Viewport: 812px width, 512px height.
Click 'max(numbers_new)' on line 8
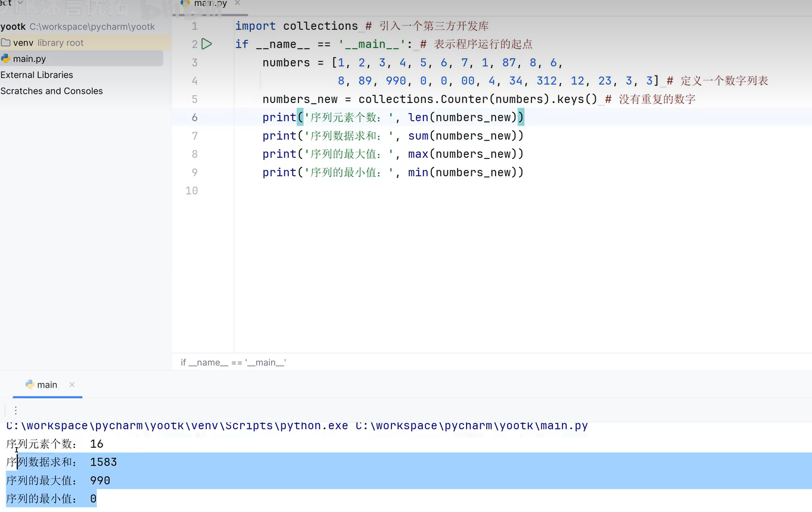(463, 154)
